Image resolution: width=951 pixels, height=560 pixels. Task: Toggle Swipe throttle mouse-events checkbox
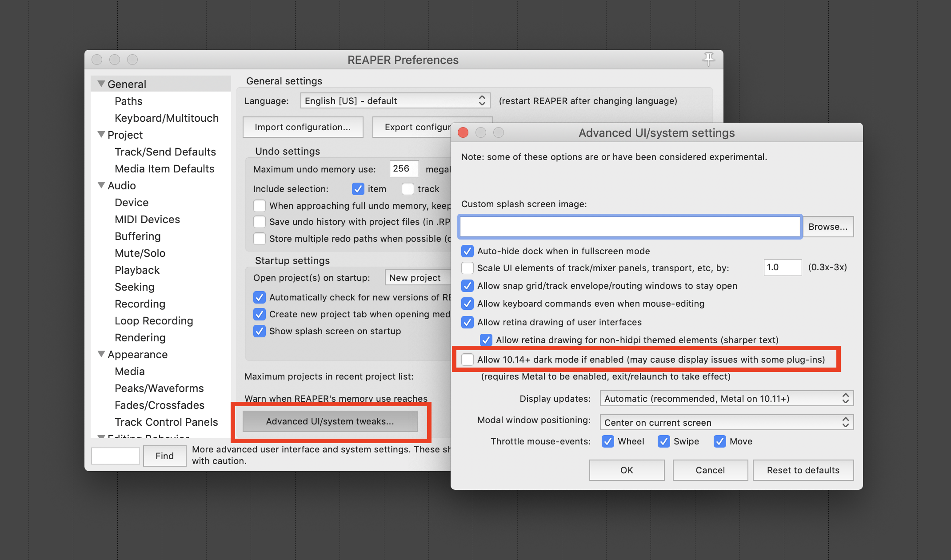[x=664, y=441]
